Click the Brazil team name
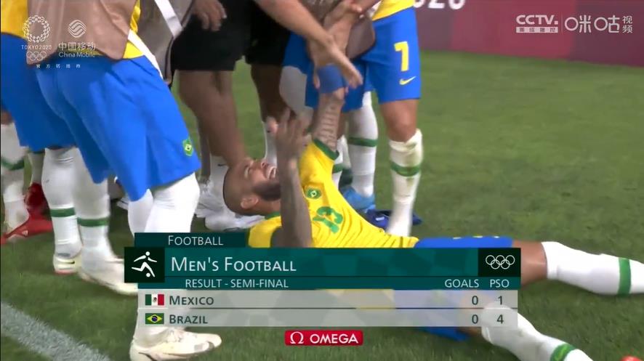 [188, 319]
